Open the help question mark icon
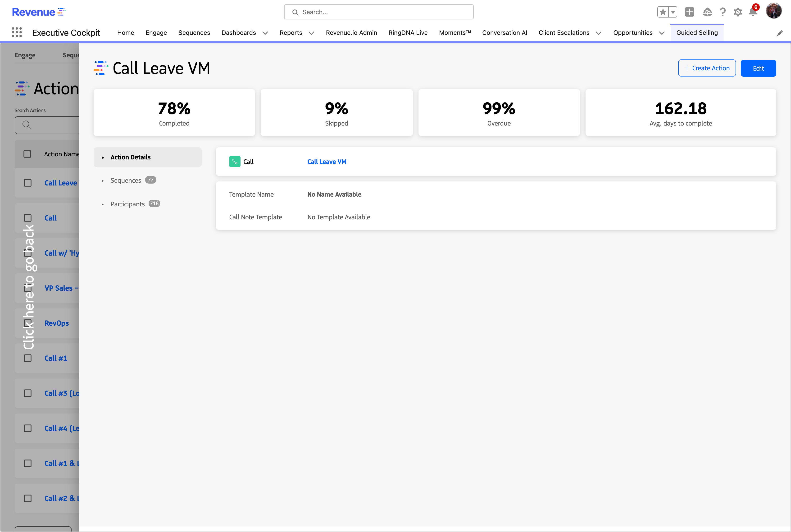This screenshot has width=791, height=532. click(723, 12)
